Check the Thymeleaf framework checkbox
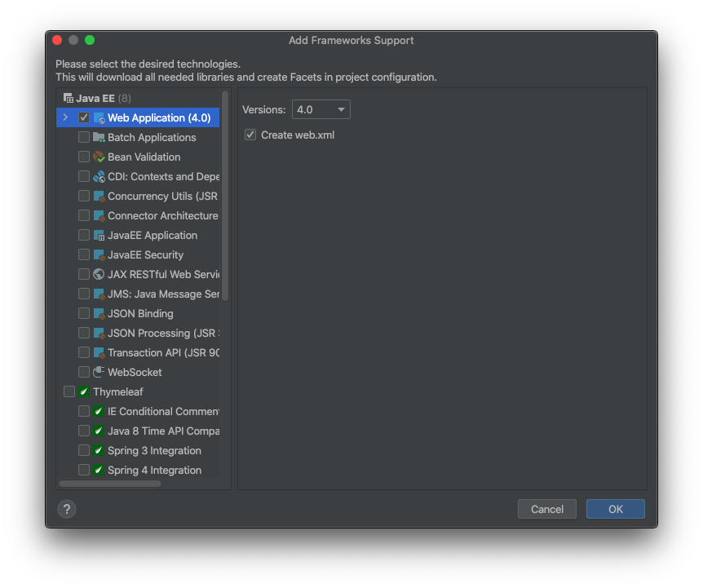The height and width of the screenshot is (588, 703). pos(69,391)
